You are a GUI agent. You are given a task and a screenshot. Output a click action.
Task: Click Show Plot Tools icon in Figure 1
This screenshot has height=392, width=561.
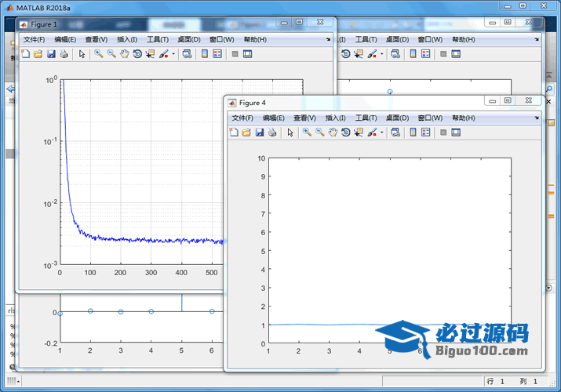[248, 54]
